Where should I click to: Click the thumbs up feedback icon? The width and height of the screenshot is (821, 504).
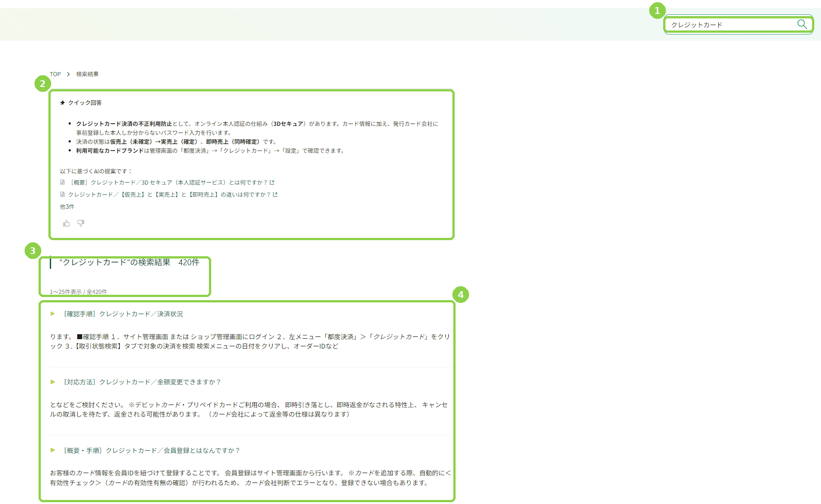coord(66,223)
